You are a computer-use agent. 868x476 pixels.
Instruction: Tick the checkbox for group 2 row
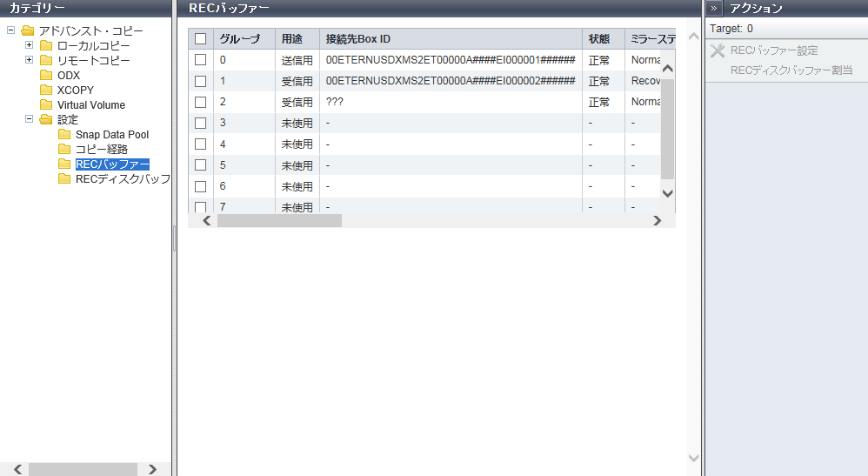click(x=201, y=102)
